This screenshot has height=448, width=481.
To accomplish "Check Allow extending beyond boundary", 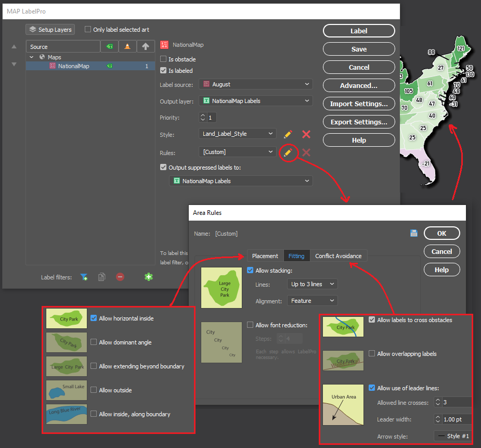I will (x=94, y=366).
